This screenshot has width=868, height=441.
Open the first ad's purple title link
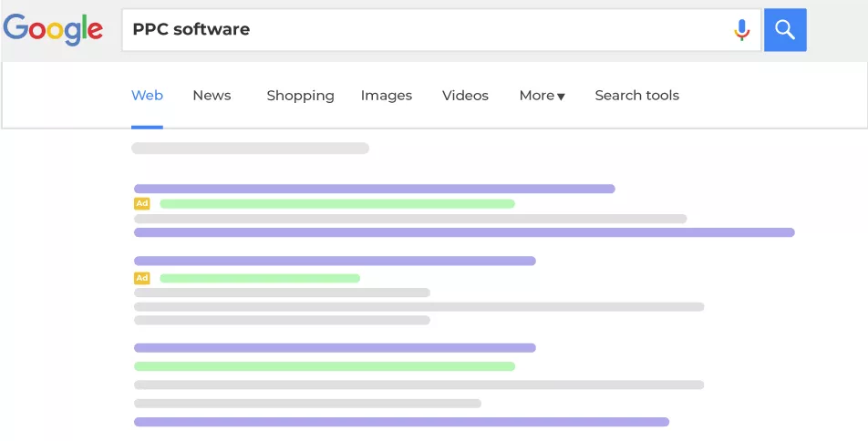374,189
